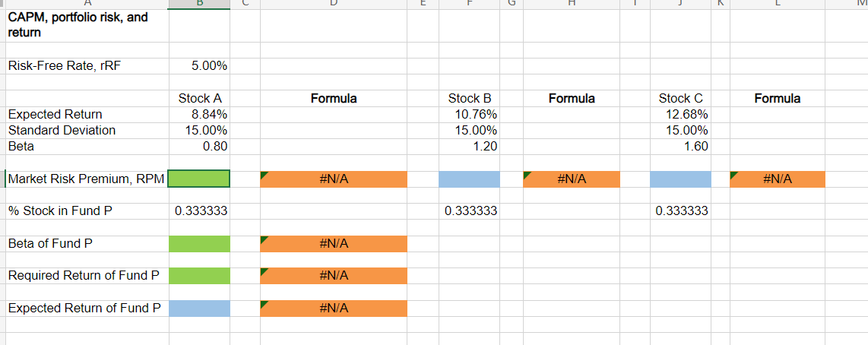
Task: Select the blue Expected Return of Fund P cell
Action: [199, 309]
